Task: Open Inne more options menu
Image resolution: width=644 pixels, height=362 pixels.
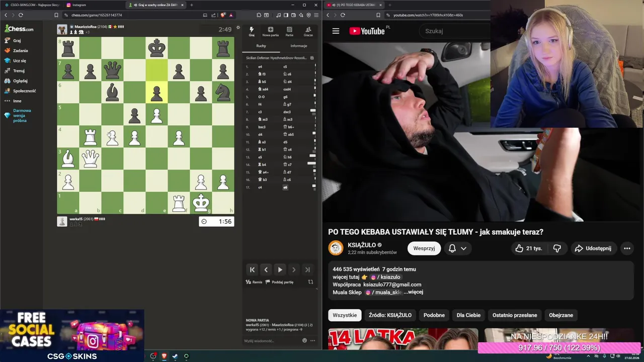Action: [13, 101]
